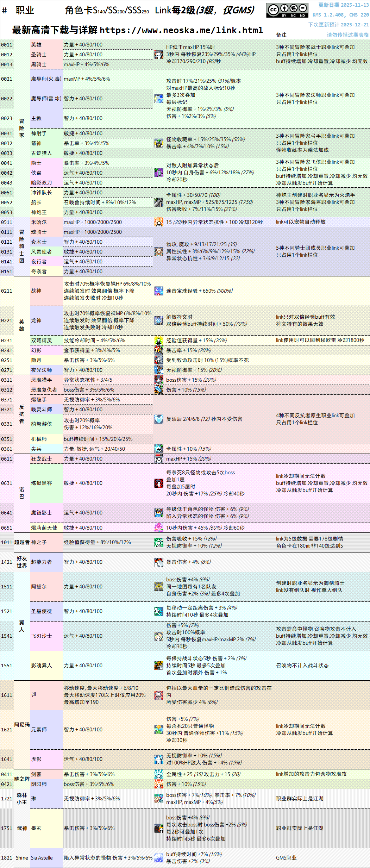Click the 冒险骑士团 group label

[21, 246]
